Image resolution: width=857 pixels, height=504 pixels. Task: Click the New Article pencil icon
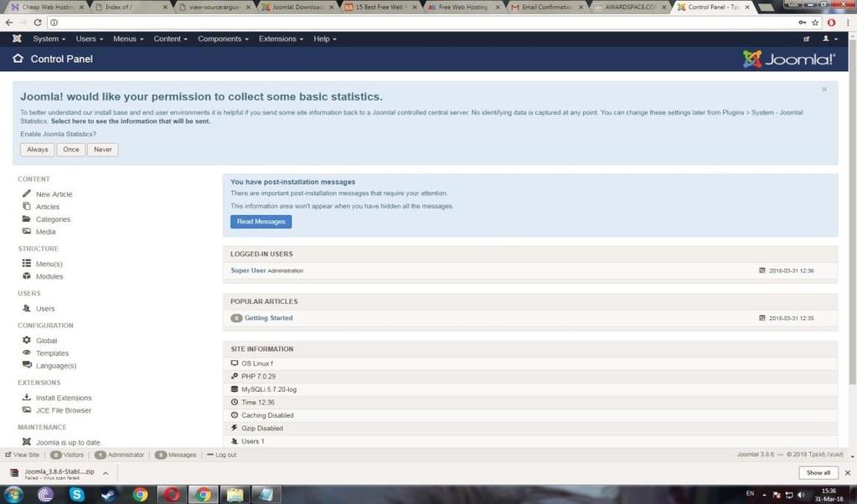(x=26, y=193)
